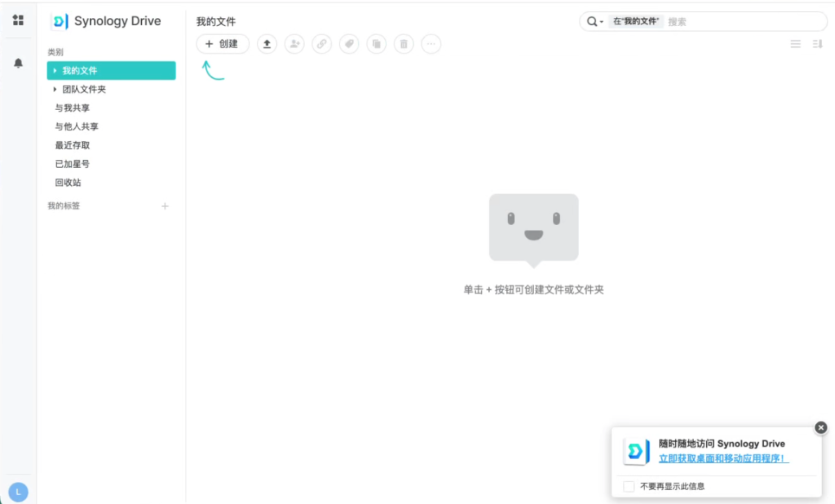Click the upload icon in toolbar
Viewport: 835px width, 504px height.
[x=267, y=44]
